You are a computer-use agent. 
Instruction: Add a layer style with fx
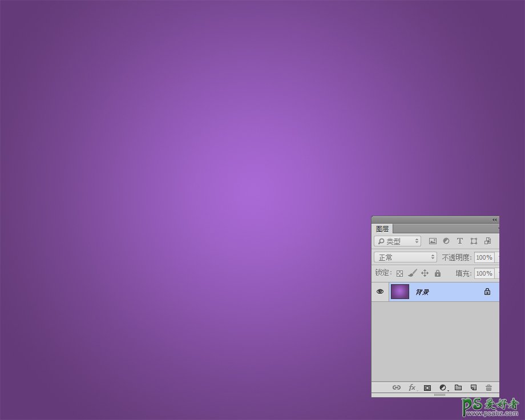click(412, 387)
